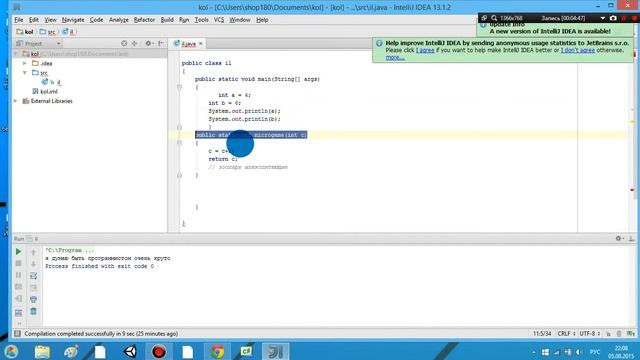Hide the Run tool window
The height and width of the screenshot is (360, 640).
(x=631, y=238)
